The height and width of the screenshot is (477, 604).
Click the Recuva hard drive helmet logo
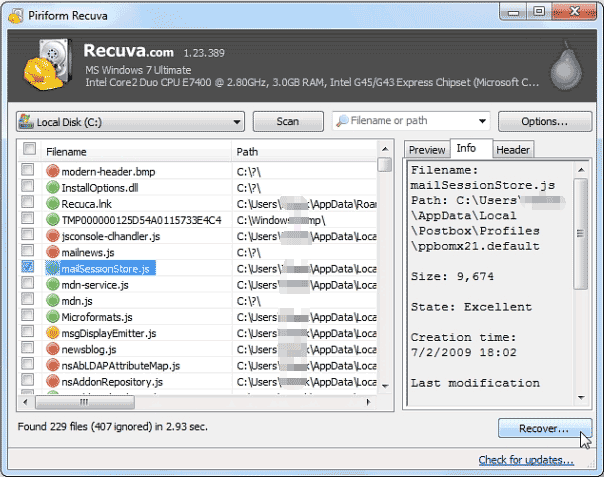click(x=48, y=64)
